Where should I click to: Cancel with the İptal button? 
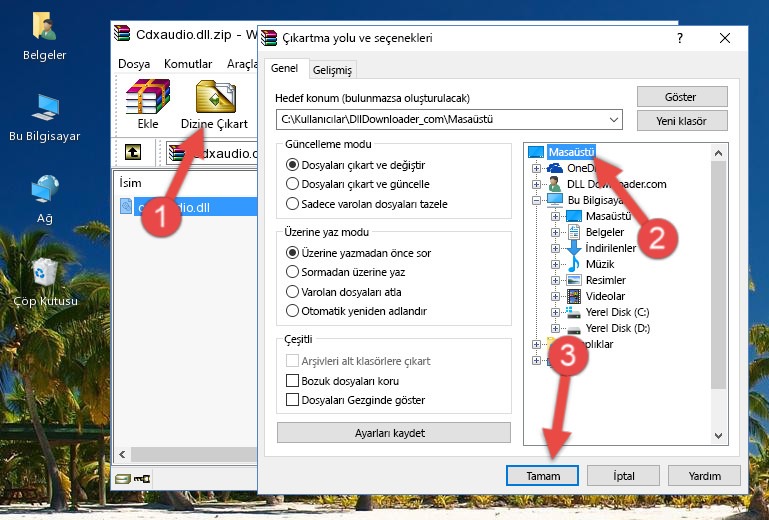click(623, 476)
